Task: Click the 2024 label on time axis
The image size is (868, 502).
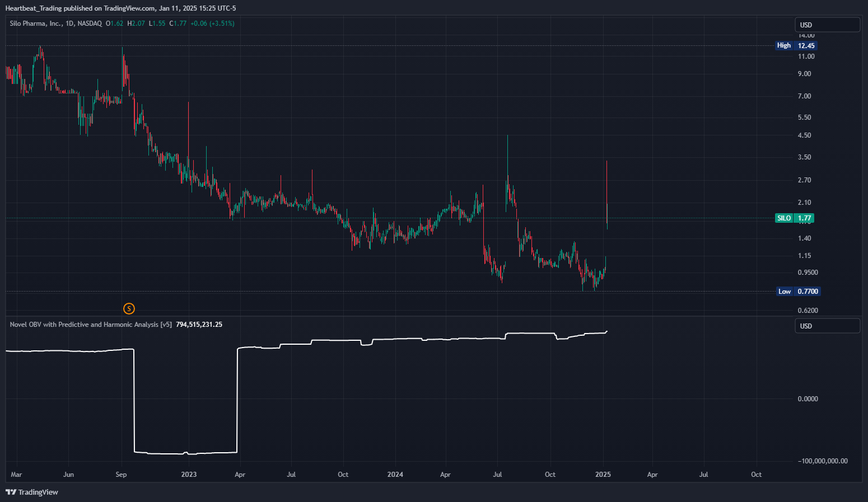Action: point(395,475)
